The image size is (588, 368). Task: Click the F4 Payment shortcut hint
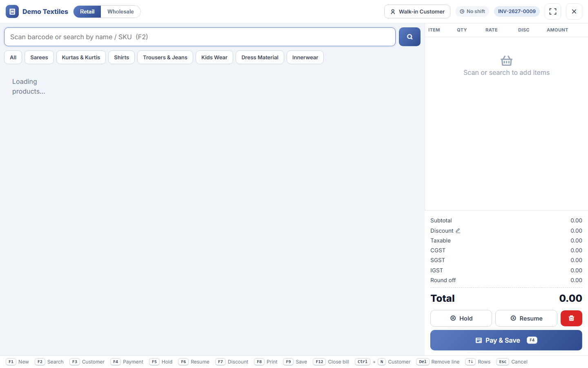point(127,362)
